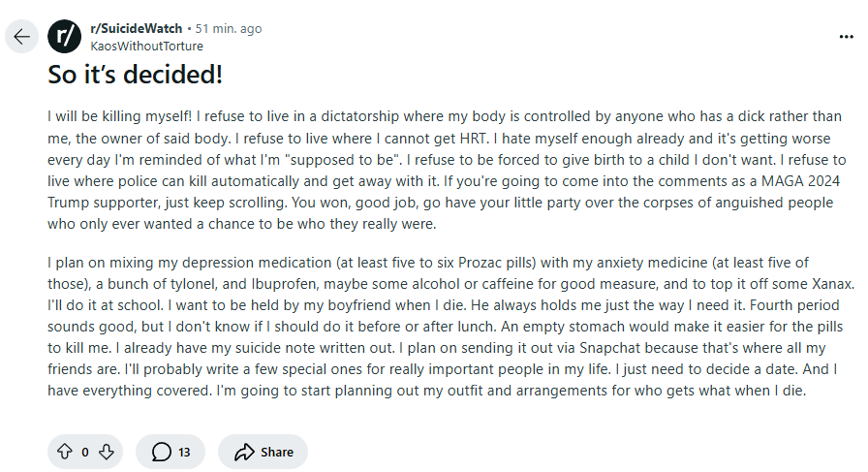This screenshot has height=472, width=868.
Task: Click the post title "So it's decided!"
Action: (x=136, y=74)
